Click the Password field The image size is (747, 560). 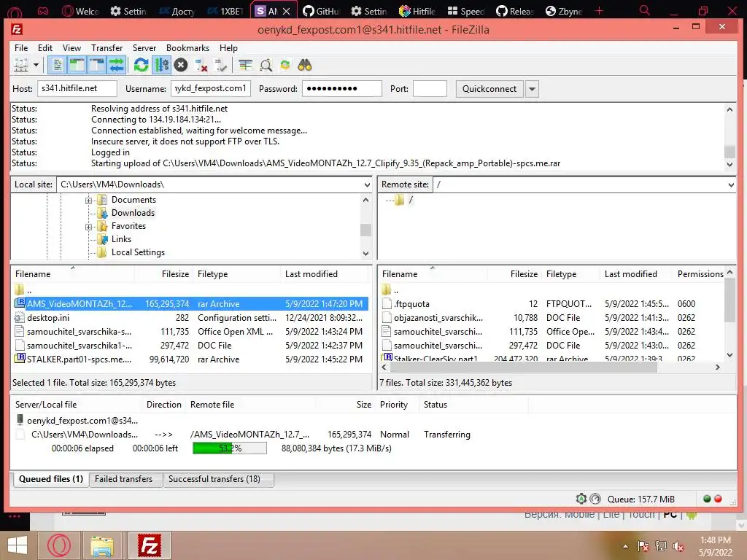click(342, 88)
